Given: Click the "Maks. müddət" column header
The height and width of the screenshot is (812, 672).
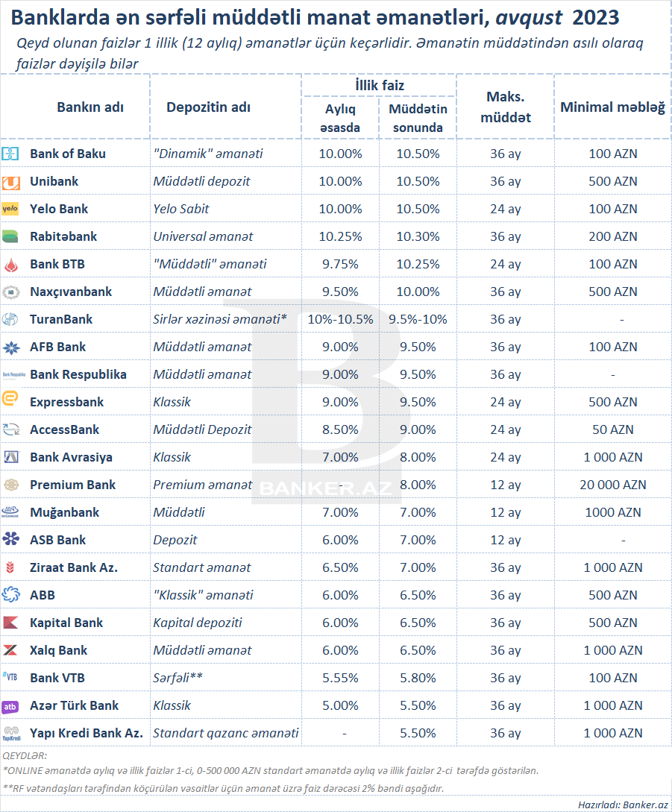Looking at the screenshot, I should [506, 107].
